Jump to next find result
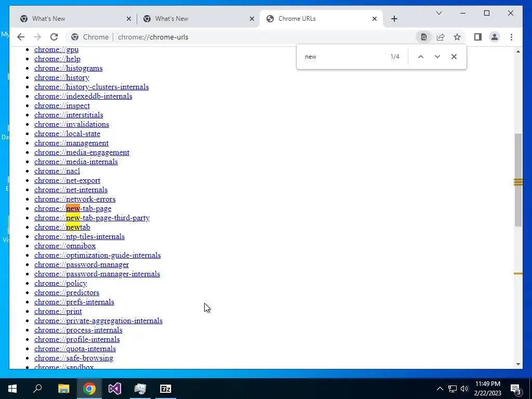The image size is (532, 399). coord(437,57)
